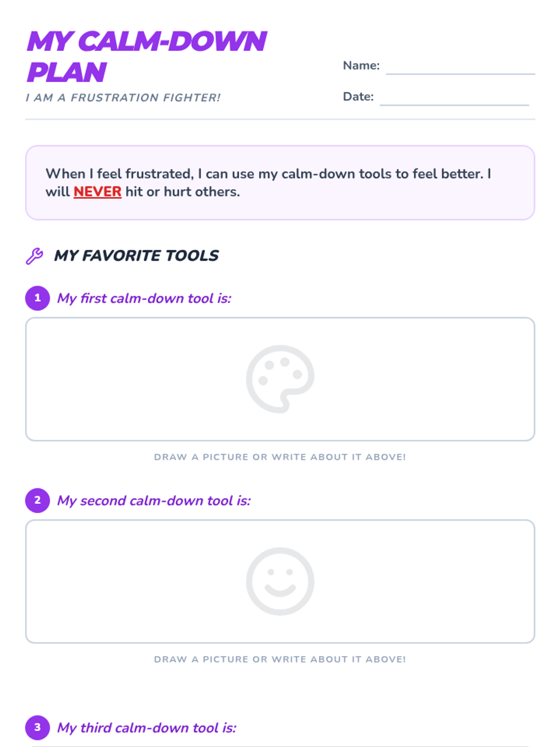
Task: Click the draw-a-picture caption under first box
Action: click(x=280, y=457)
